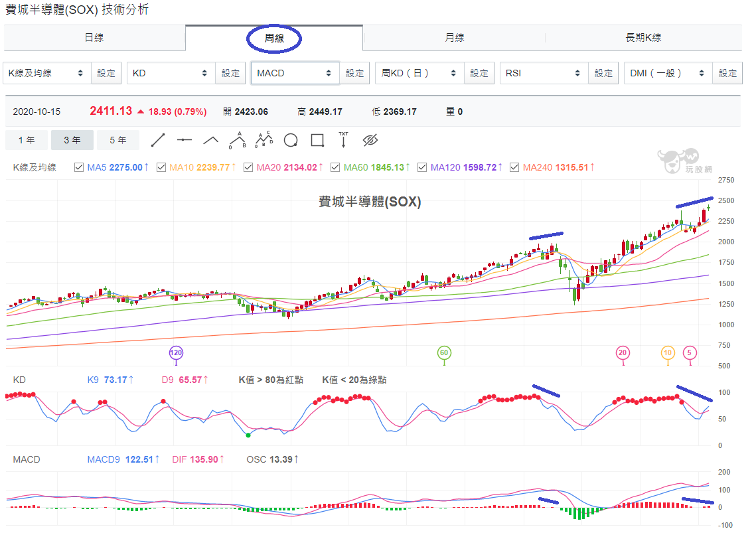Uncheck the MA20 checkbox
The height and width of the screenshot is (533, 756).
248,167
